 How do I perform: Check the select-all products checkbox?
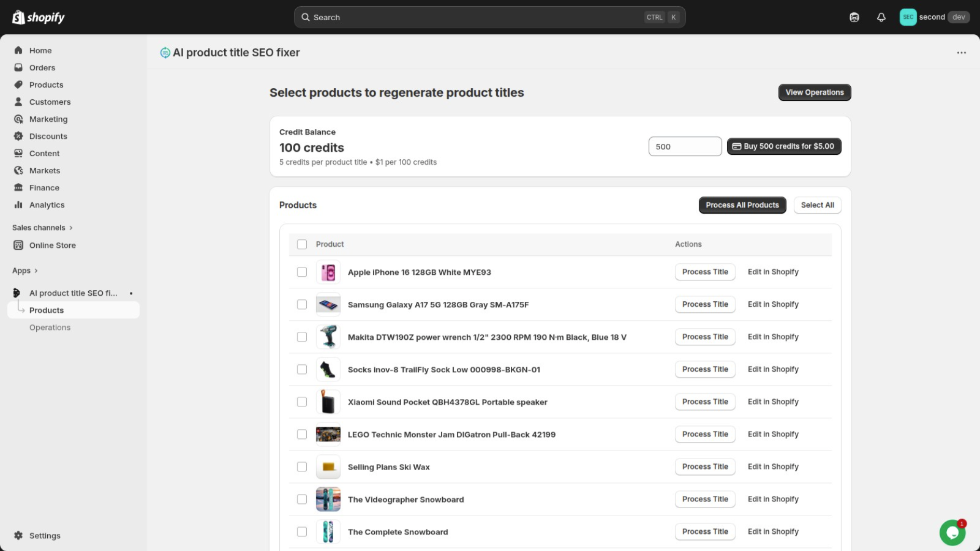coord(302,244)
